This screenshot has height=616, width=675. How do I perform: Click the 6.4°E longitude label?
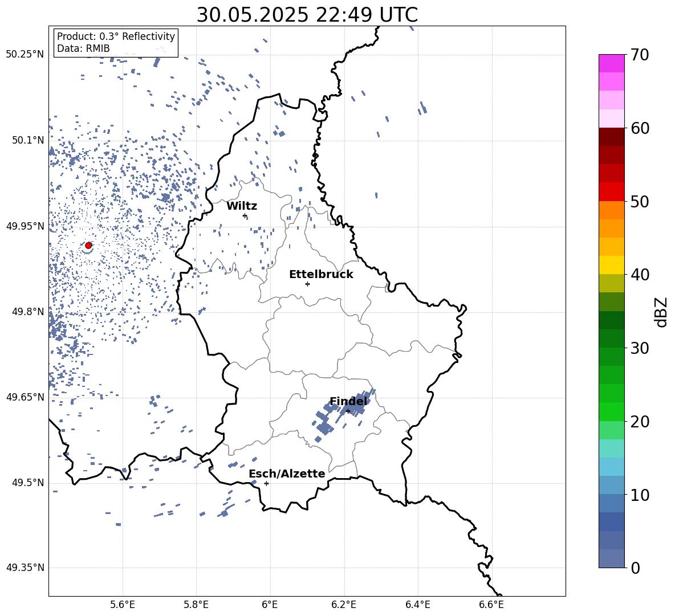pos(417,605)
